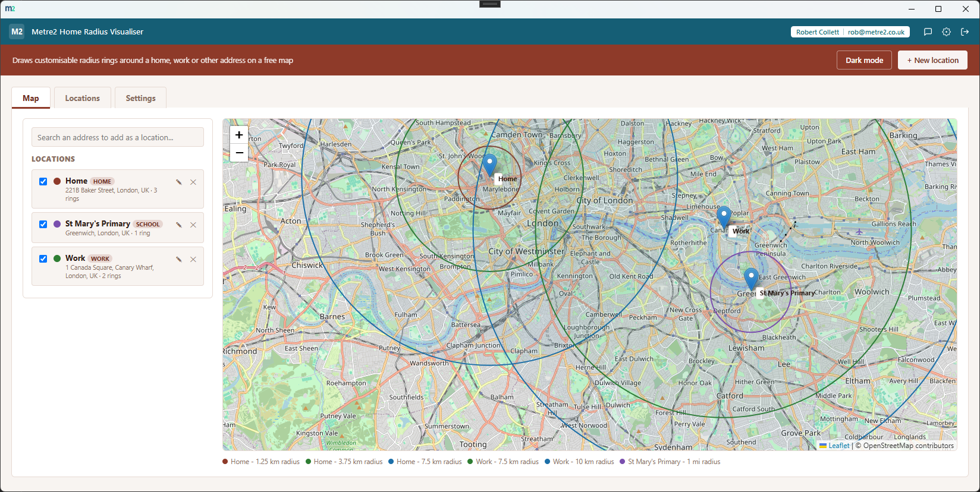This screenshot has width=980, height=492.
Task: Open the Settings tab
Action: coord(141,98)
